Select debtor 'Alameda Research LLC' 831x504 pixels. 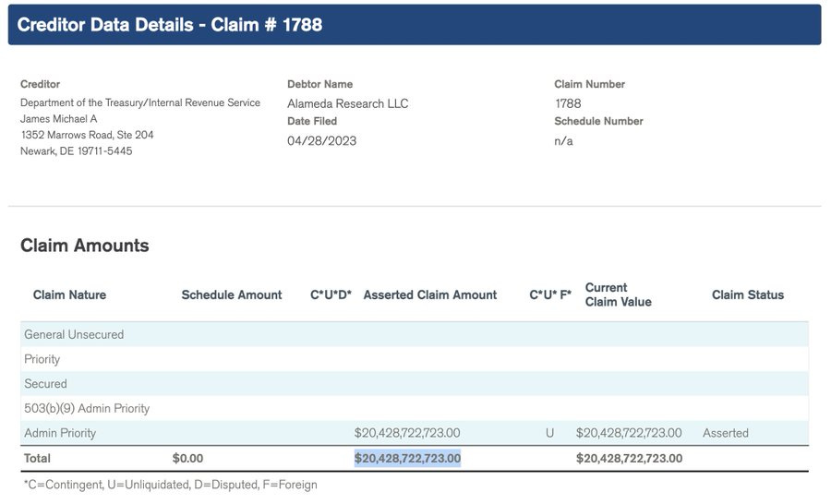[x=348, y=103]
